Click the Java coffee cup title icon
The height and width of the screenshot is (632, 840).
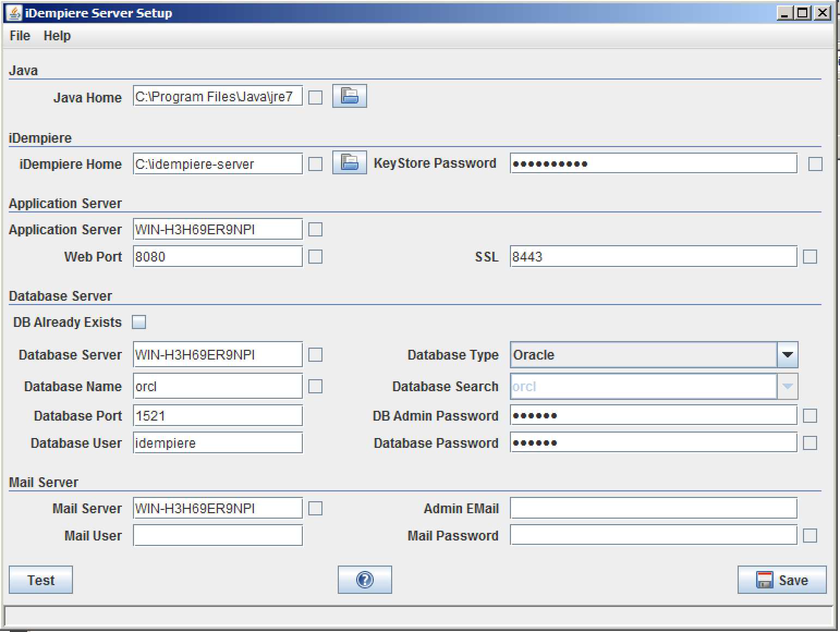tap(14, 13)
